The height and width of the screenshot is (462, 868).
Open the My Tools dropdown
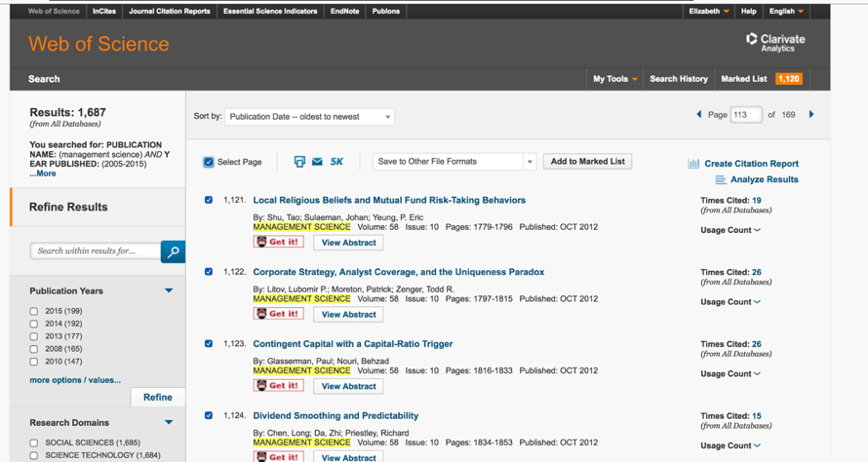pos(615,79)
